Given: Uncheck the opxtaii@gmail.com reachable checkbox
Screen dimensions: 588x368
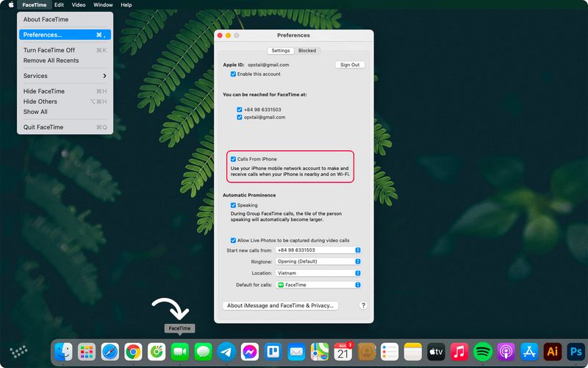Looking at the screenshot, I should point(240,117).
